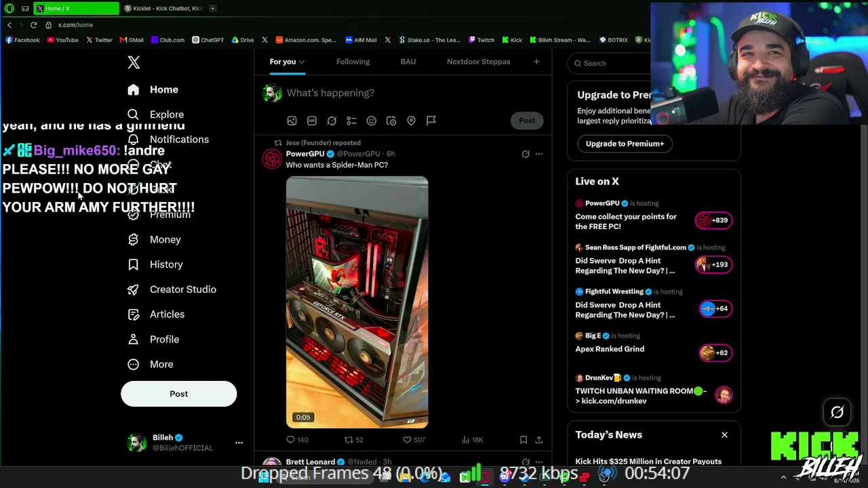View analytics showing 18K views
868x488 pixels.
[472, 440]
